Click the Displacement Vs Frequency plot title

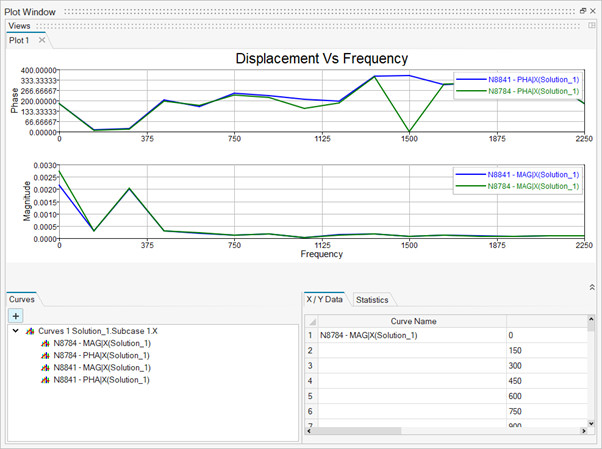[322, 58]
